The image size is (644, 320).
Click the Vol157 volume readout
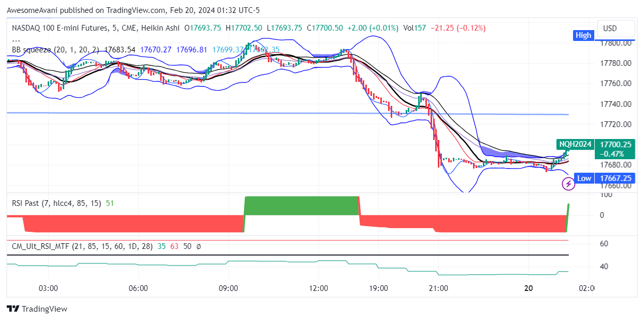tap(414, 28)
